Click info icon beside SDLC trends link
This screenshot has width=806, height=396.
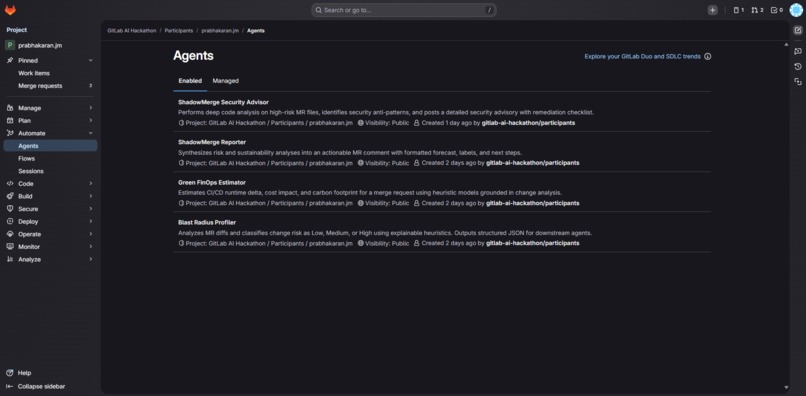[x=708, y=57]
